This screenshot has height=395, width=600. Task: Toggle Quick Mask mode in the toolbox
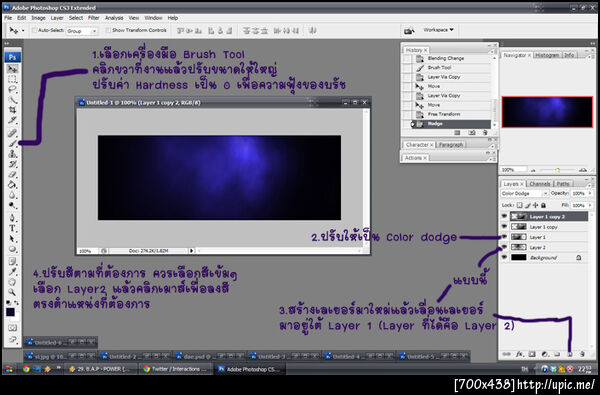coord(13,328)
